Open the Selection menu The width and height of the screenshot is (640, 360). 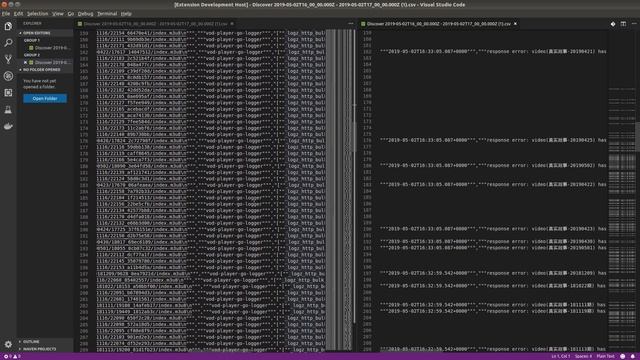click(x=38, y=13)
